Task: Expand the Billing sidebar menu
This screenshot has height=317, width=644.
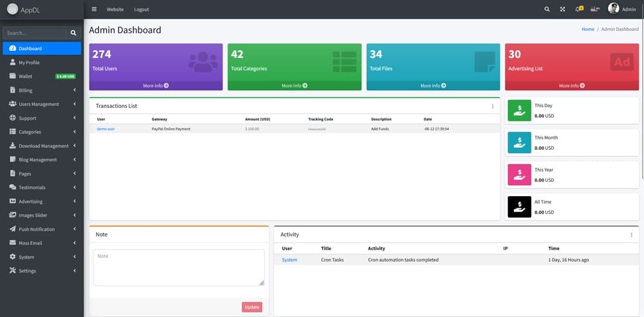Action: 26,91
